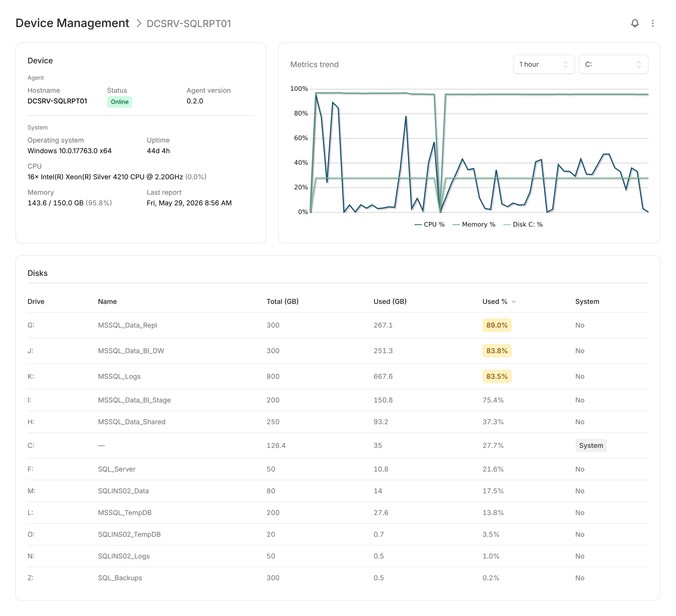Screen dimensions: 676x616
Task: Click the 126.4 total GB value
Action: 276,445
